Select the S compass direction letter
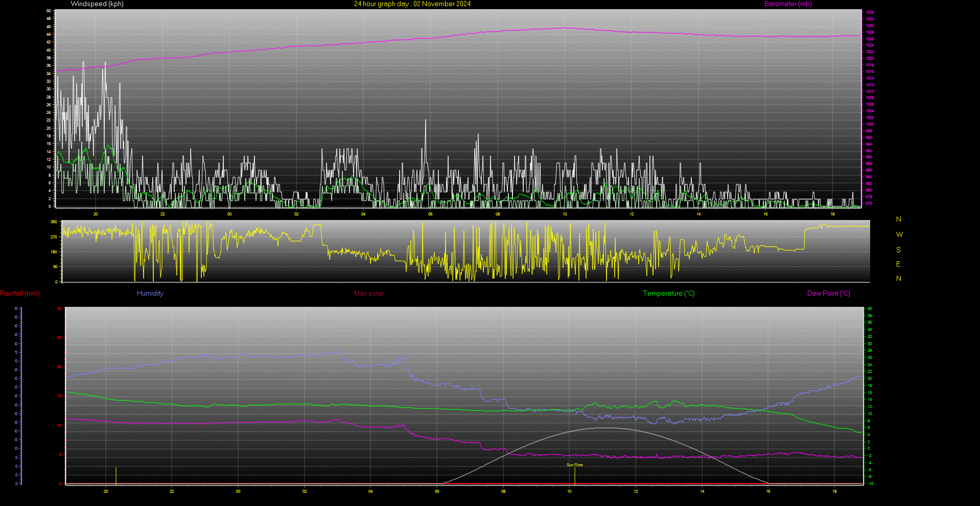This screenshot has height=506, width=980. (898, 250)
